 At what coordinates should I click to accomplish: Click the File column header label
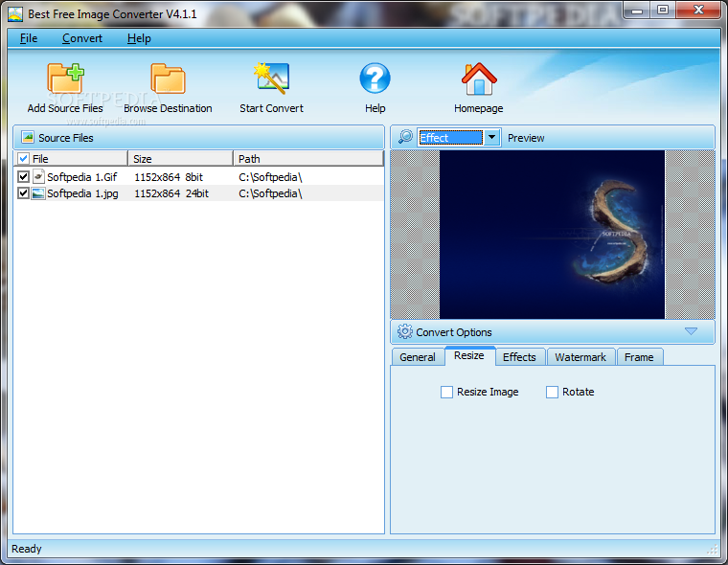click(x=40, y=159)
